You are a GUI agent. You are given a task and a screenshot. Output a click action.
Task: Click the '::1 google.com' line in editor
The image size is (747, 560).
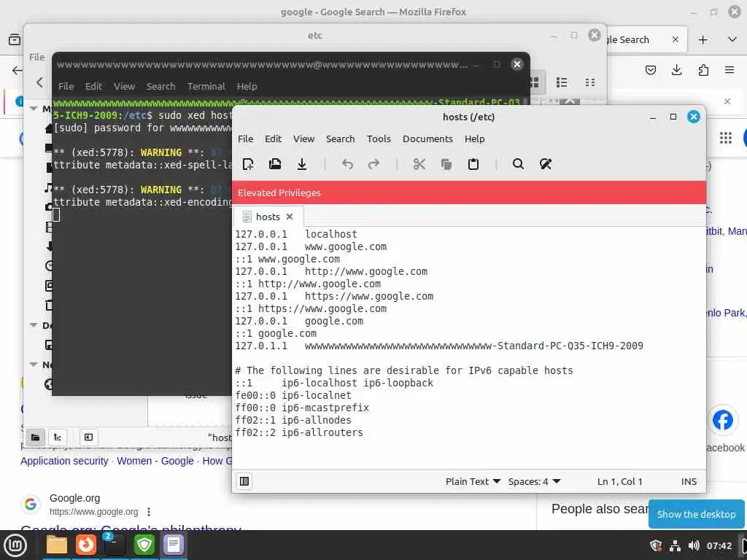(x=276, y=333)
